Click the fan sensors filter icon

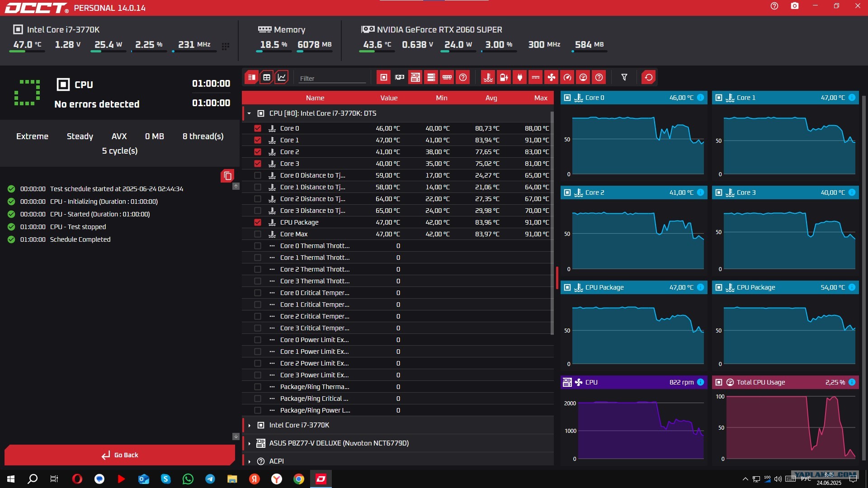pyautogui.click(x=552, y=77)
